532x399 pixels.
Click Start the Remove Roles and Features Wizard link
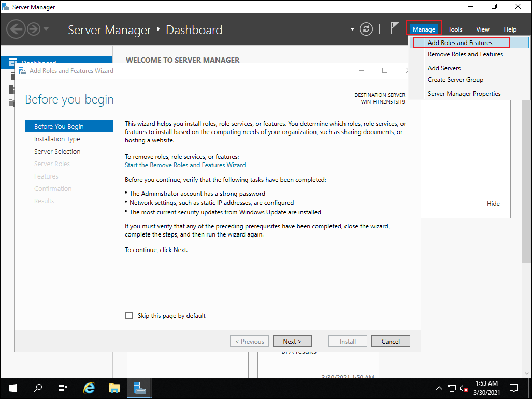[185, 165]
